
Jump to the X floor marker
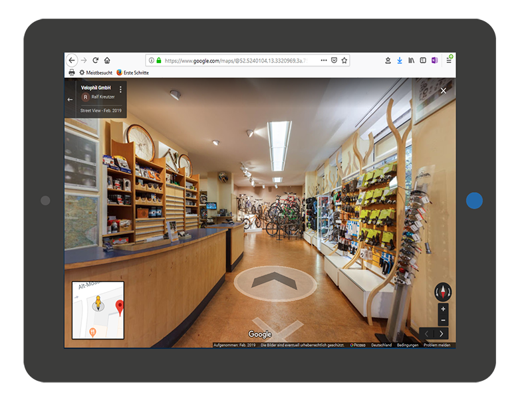278,328
